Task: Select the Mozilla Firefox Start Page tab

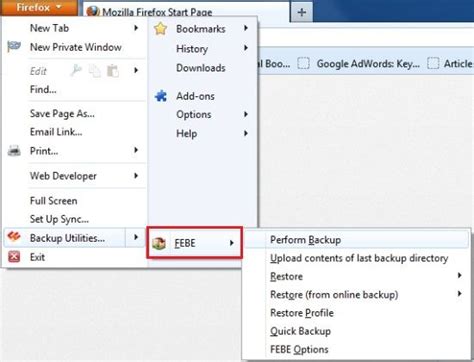Action: tap(186, 12)
